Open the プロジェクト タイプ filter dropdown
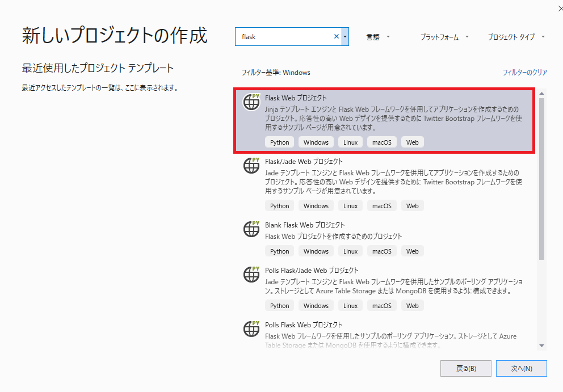 tap(516, 37)
